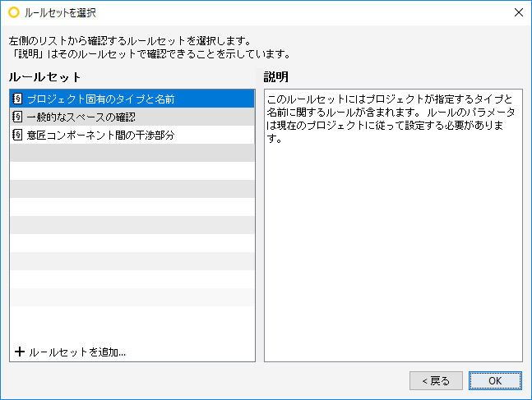Image resolution: width=532 pixels, height=400 pixels.
Task: Click the yellow circle app icon in title bar
Action: tap(14, 12)
